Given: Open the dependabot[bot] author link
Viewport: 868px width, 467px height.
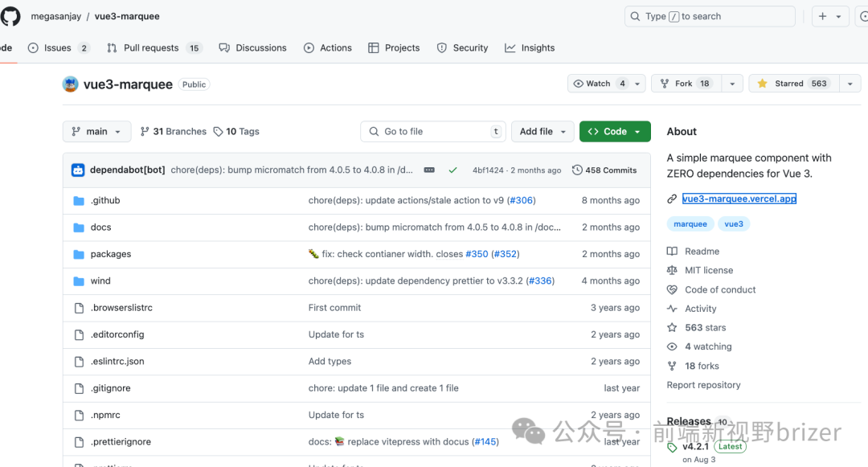Looking at the screenshot, I should [127, 170].
